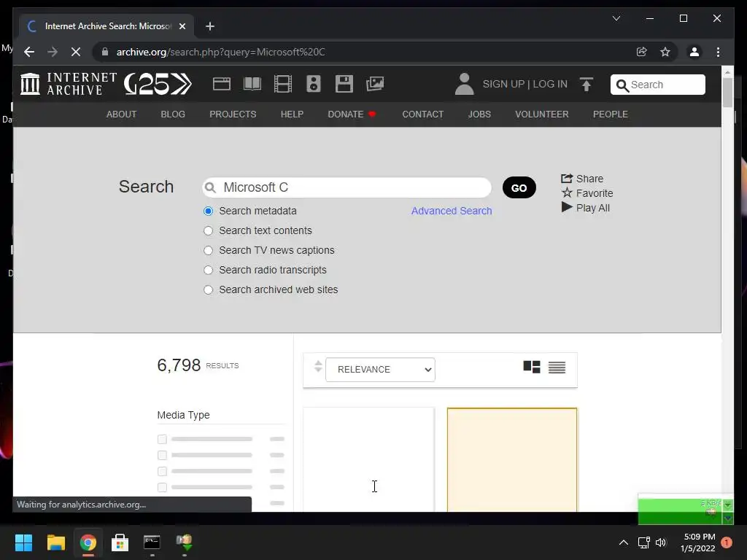Select Search radio transcripts option
The width and height of the screenshot is (747, 560).
coord(208,270)
